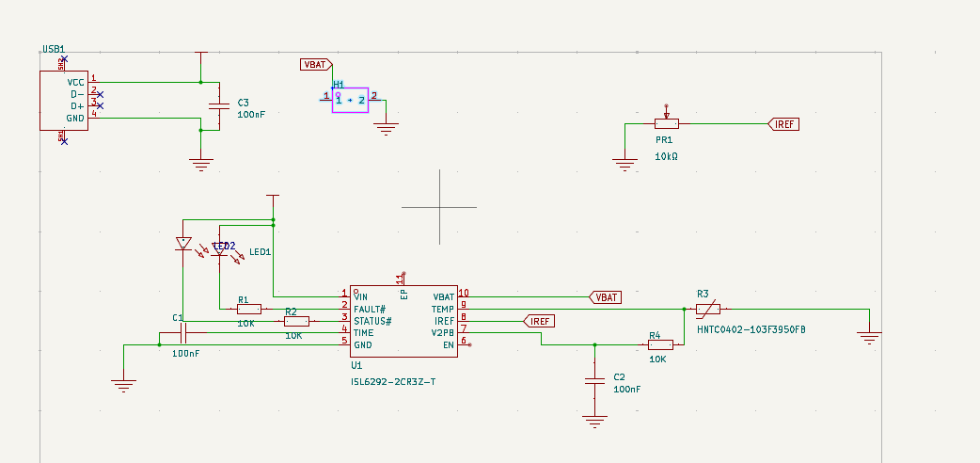Select the ground symbol below C2

point(593,421)
